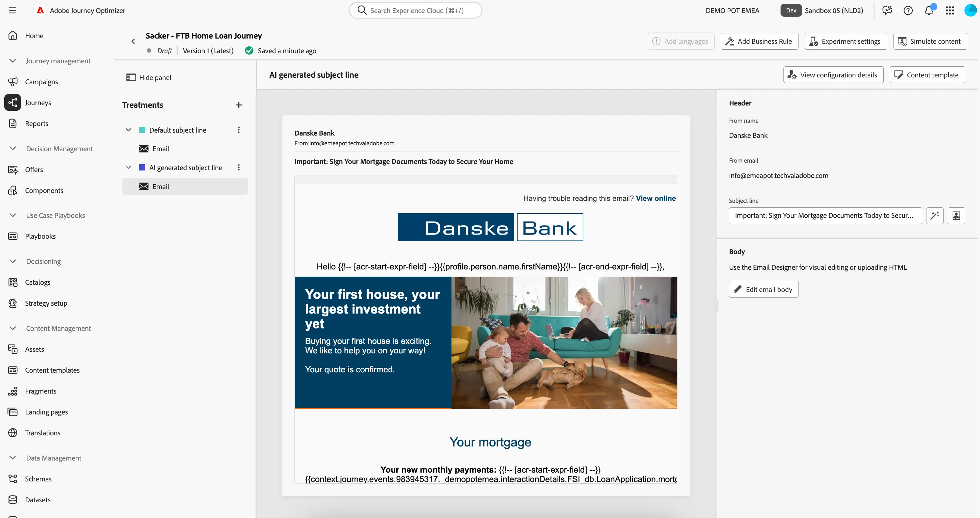980x518 pixels.
Task: Add a new treatment with the plus icon
Action: 239,105
